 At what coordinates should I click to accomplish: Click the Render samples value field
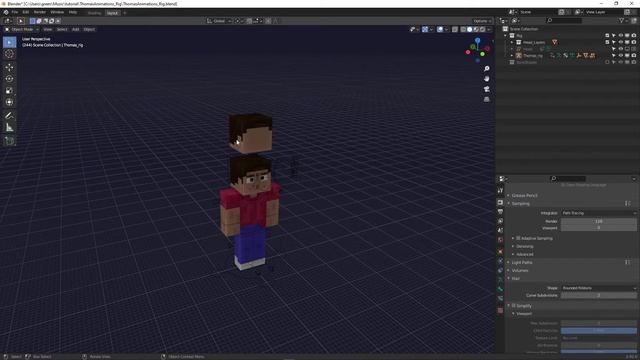point(598,221)
